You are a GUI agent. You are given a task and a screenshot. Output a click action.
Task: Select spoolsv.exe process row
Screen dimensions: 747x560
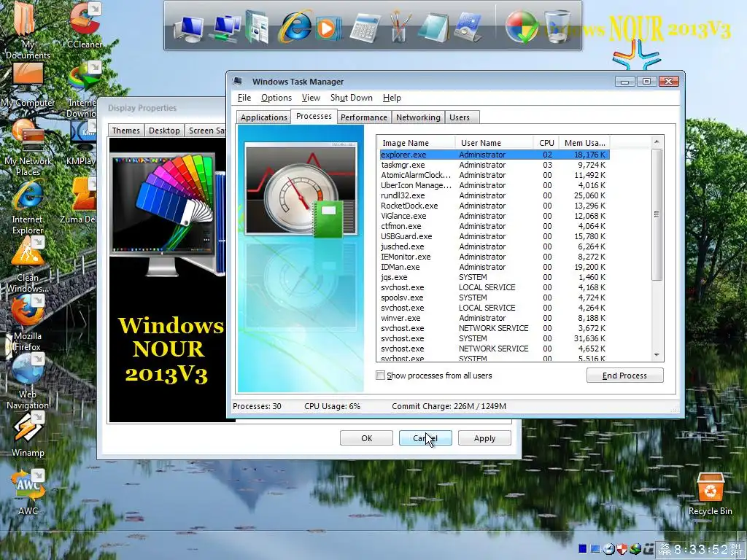[495, 297]
